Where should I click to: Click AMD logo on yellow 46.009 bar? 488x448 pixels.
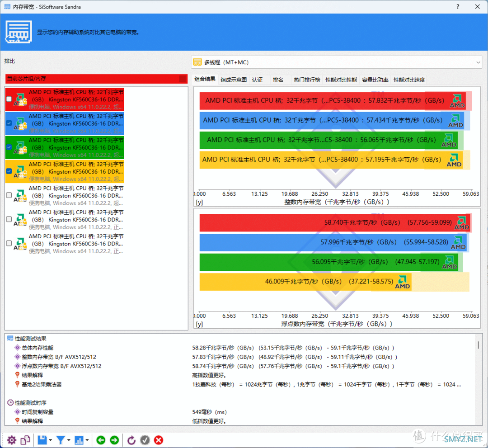click(403, 282)
